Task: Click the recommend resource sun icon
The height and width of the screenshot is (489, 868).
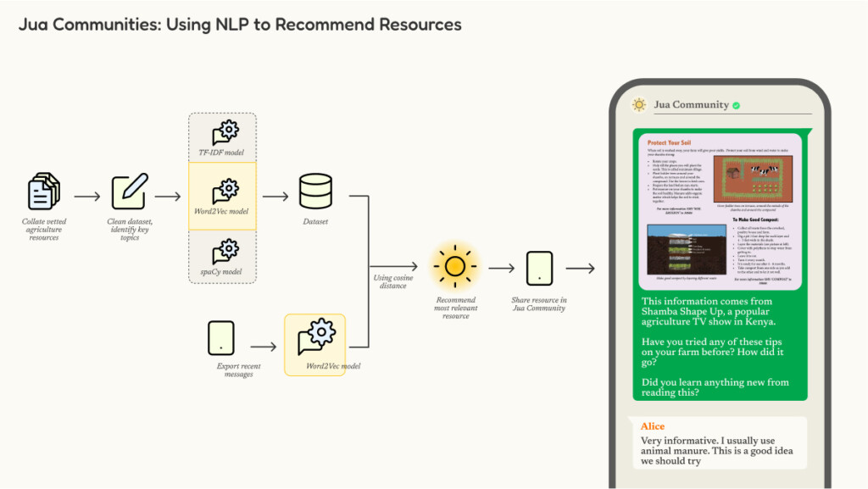Action: pos(455,264)
